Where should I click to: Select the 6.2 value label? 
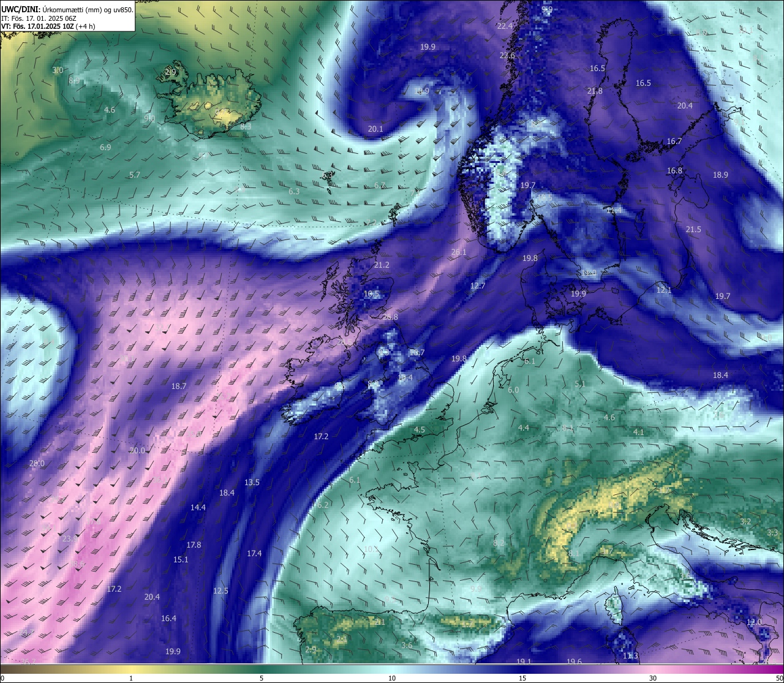323,505
